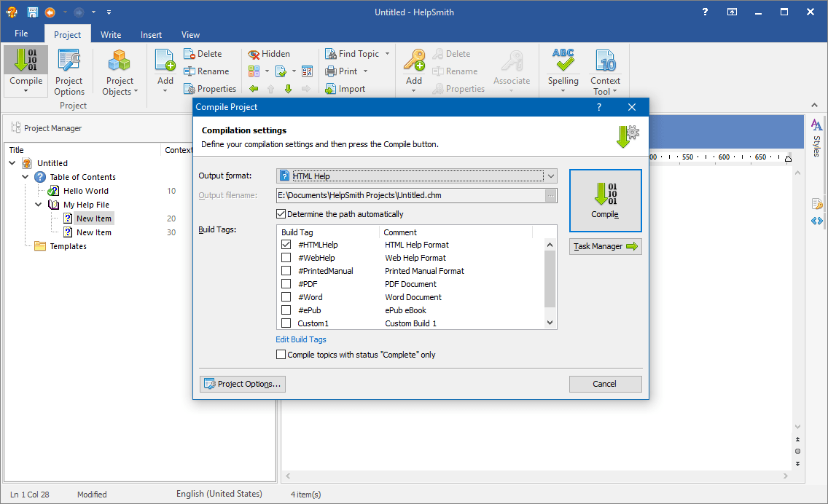Click the code brackets icon on right sidebar
This screenshot has height=504, width=828.
[816, 221]
